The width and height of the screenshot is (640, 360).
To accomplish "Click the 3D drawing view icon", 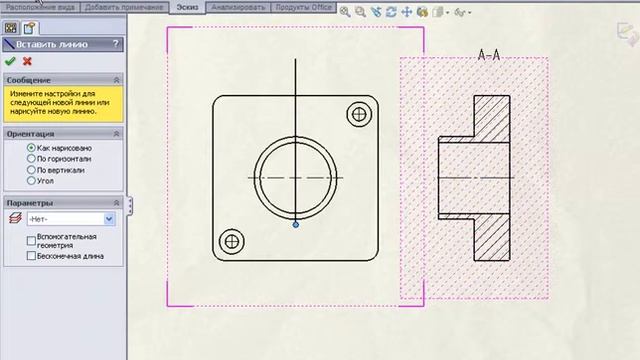I will pyautogui.click(x=422, y=12).
